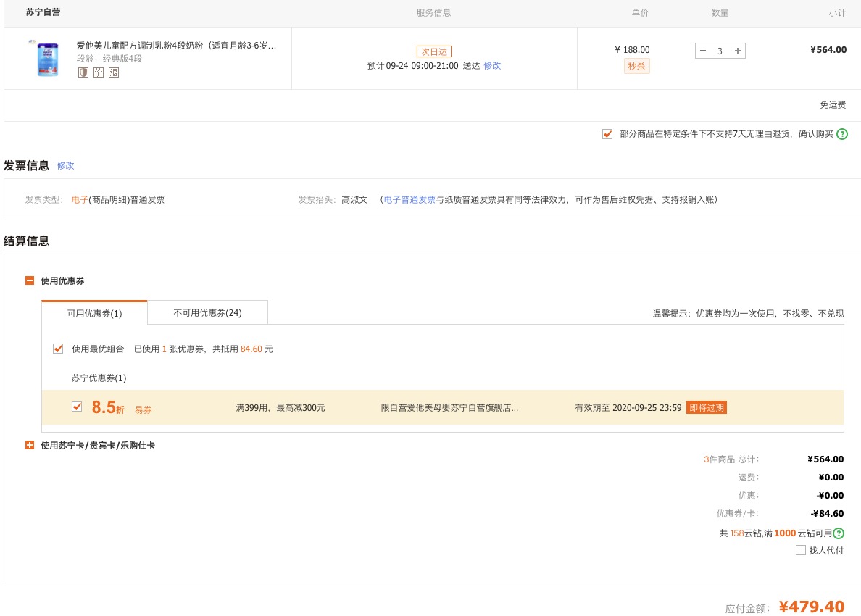This screenshot has height=616, width=861.
Task: Click the 满399用，最高减300元 coupon condition
Action: tap(280, 408)
